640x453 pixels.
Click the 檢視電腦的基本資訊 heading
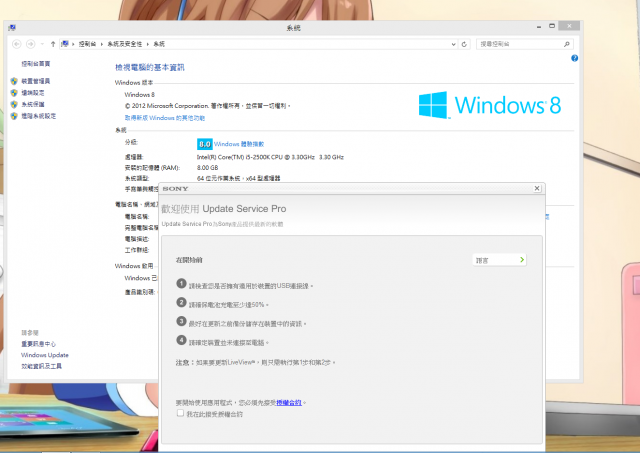pyautogui.click(x=149, y=67)
